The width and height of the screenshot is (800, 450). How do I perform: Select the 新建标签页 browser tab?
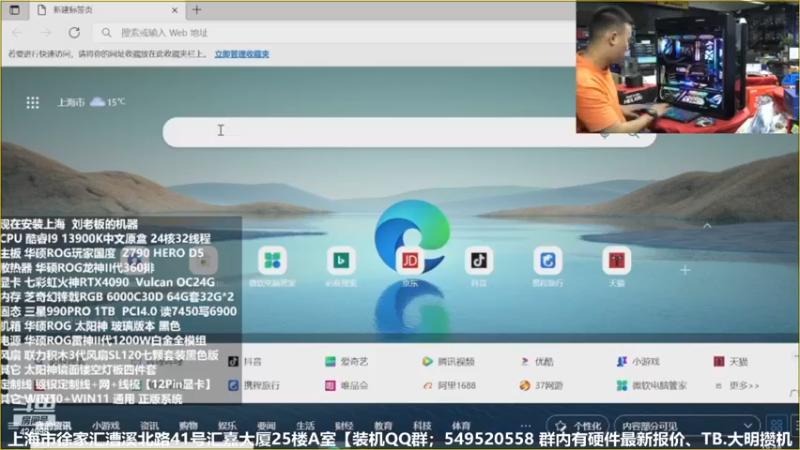click(107, 10)
